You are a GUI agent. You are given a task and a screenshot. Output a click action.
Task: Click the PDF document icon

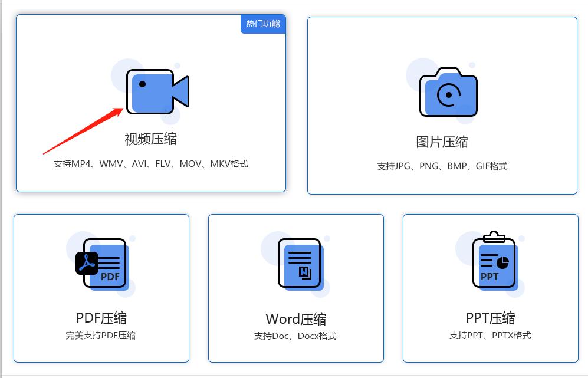tap(102, 265)
